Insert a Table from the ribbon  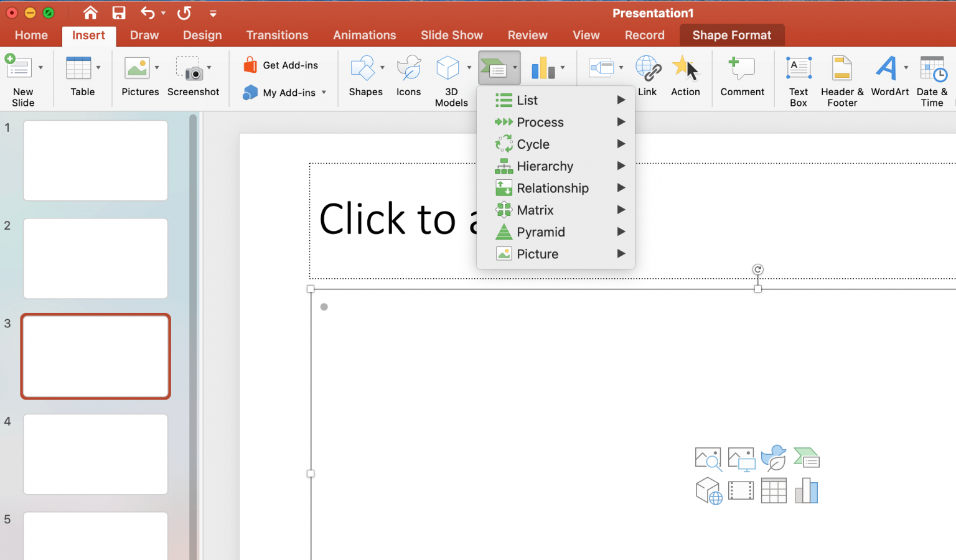(82, 75)
